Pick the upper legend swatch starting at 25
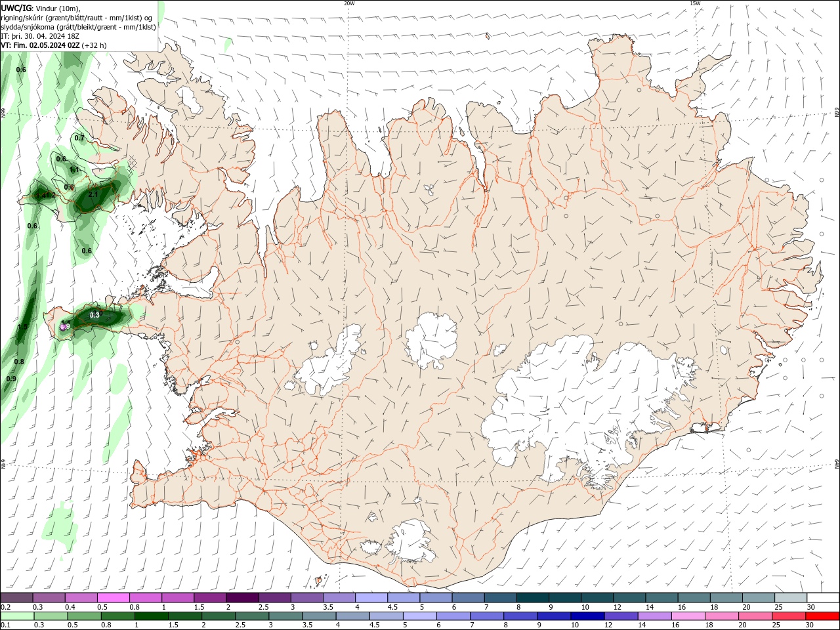The image size is (840, 630). pos(790,598)
